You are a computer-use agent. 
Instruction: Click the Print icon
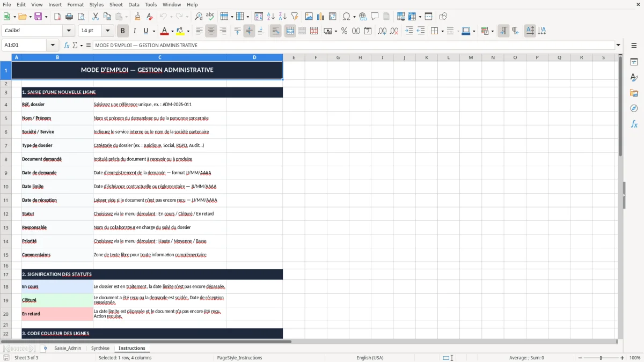click(x=69, y=17)
